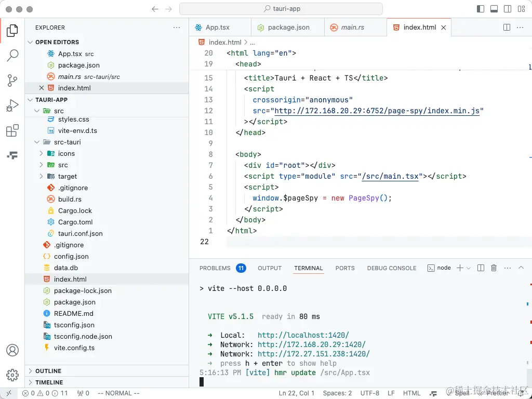Expand the icons folder
532x399 pixels.
click(42, 153)
